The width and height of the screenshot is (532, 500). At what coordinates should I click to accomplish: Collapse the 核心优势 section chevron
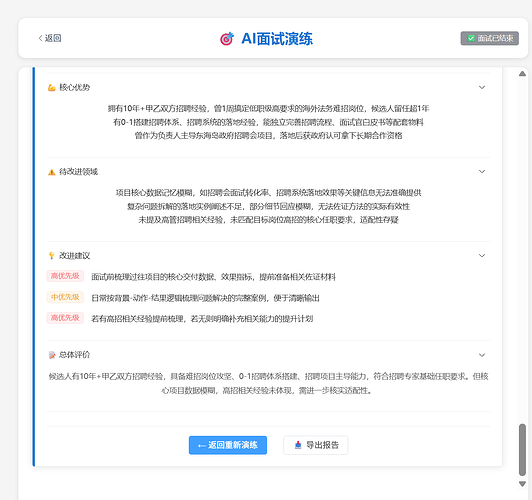pos(482,88)
